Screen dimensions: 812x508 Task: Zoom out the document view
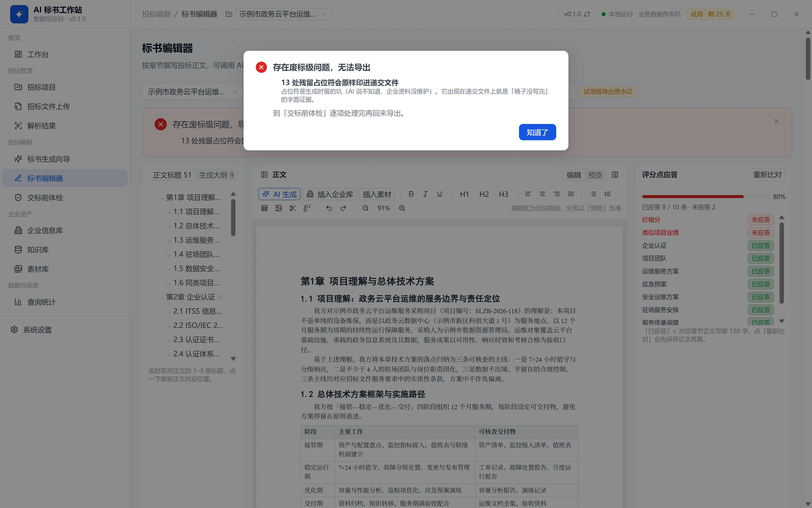coord(365,208)
